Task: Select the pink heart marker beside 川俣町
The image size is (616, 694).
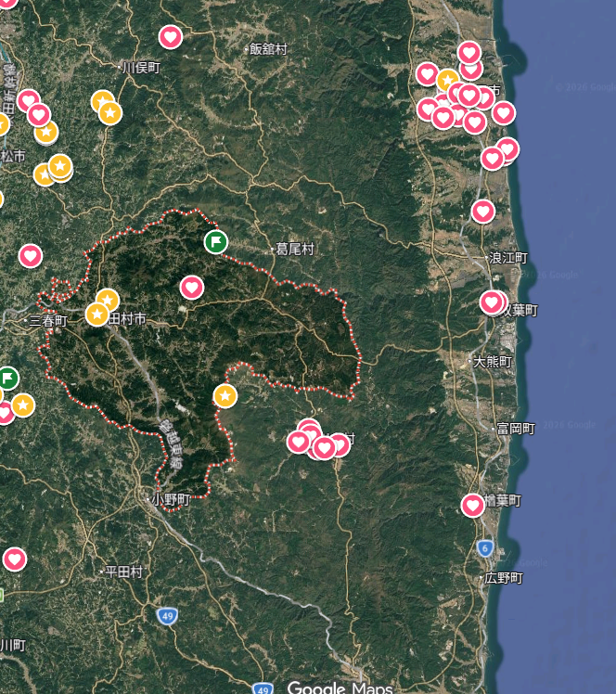Action: click(x=171, y=37)
